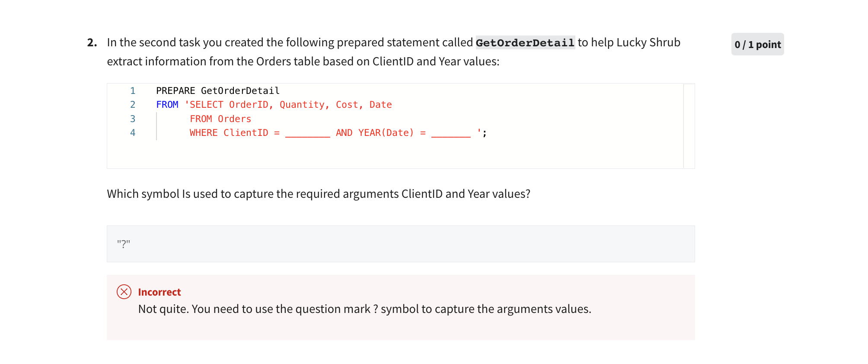Click the red Incorrect label

tap(160, 292)
